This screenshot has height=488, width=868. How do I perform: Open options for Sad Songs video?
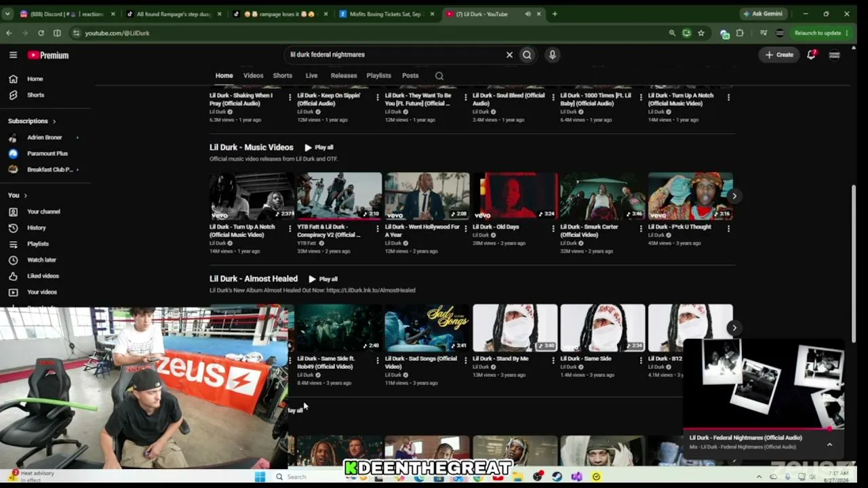click(465, 360)
